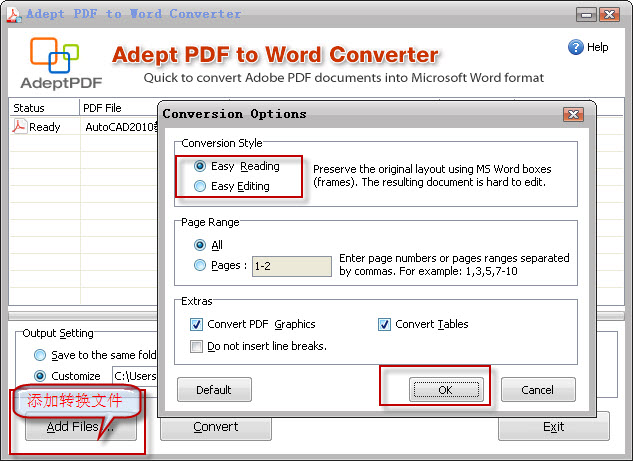
Task: Cancel the Conversion Options dialog
Action: coord(538,390)
